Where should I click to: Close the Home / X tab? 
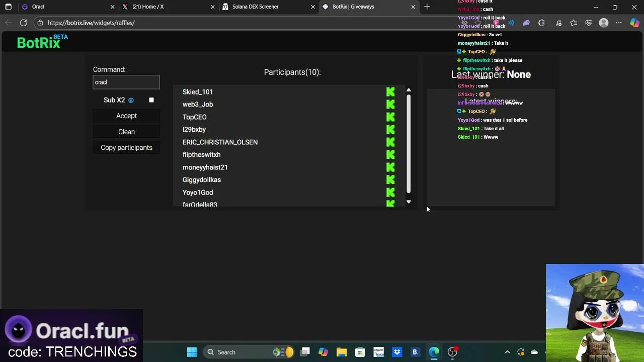pyautogui.click(x=212, y=7)
